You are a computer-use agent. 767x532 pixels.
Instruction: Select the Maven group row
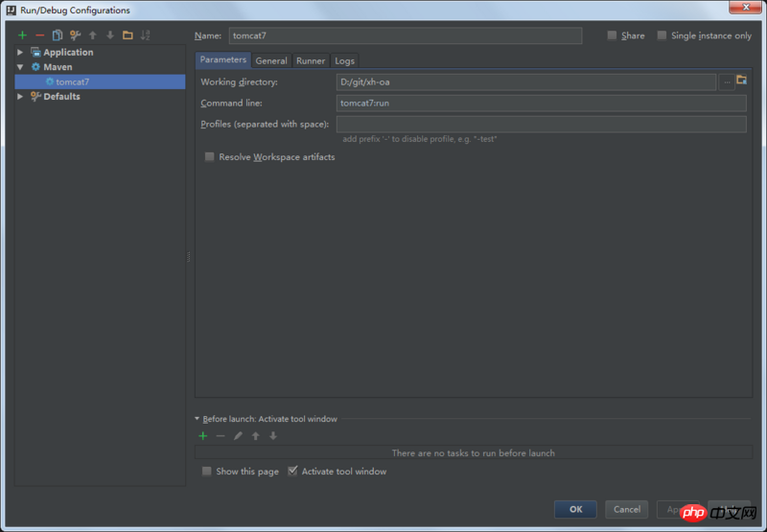pyautogui.click(x=100, y=67)
